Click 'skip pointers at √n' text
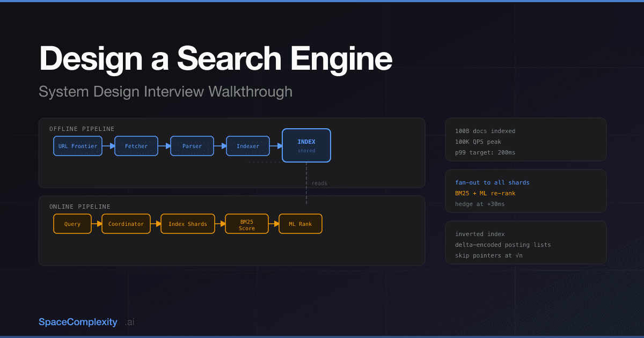The width and height of the screenshot is (644, 338). coord(489,255)
